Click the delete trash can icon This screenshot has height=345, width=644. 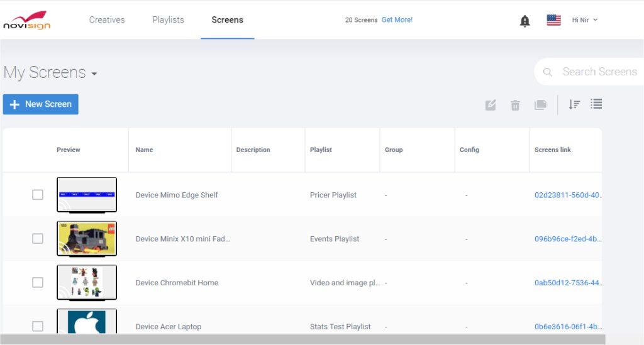click(x=515, y=105)
